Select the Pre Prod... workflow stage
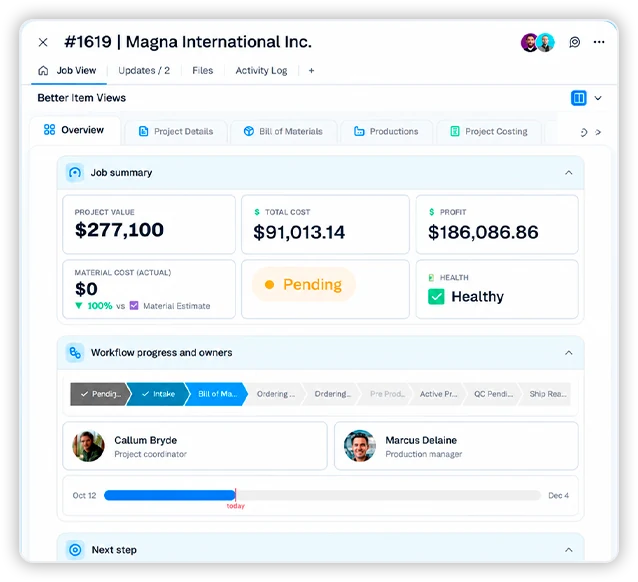Screen dimensions: 638x582 pyautogui.click(x=387, y=394)
